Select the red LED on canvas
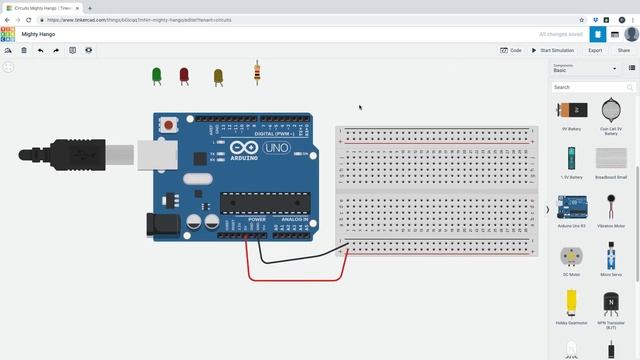The height and width of the screenshot is (360, 640). point(184,76)
